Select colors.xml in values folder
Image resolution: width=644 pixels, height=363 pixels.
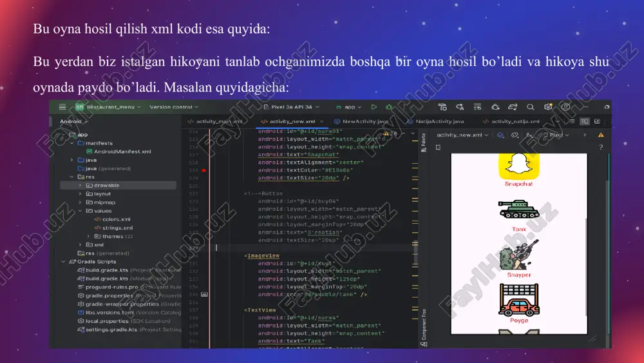click(113, 219)
